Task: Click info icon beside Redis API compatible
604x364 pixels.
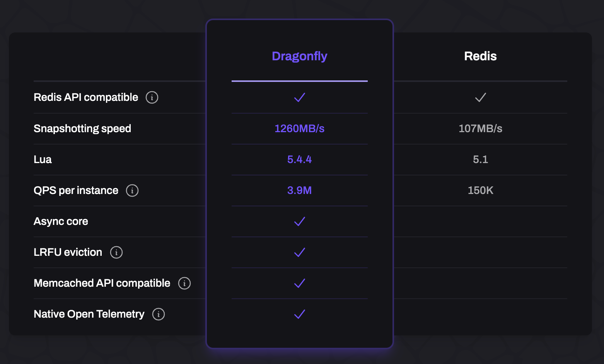Action: (152, 97)
